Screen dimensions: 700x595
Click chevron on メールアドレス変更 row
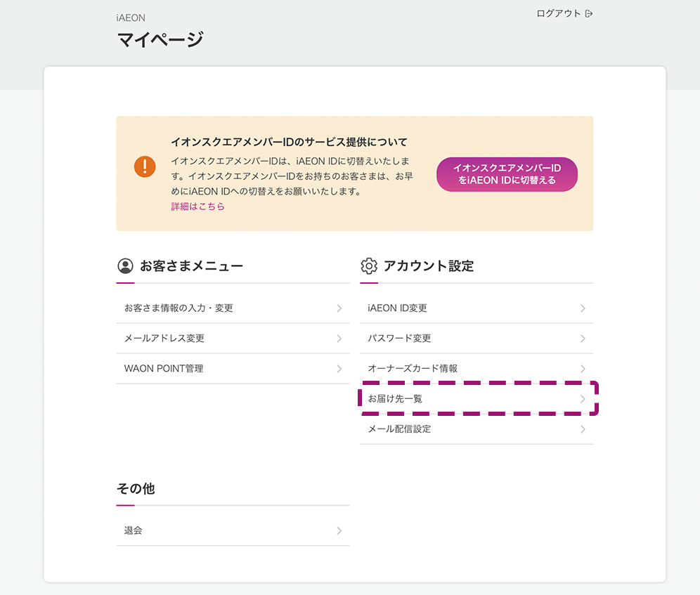click(339, 339)
